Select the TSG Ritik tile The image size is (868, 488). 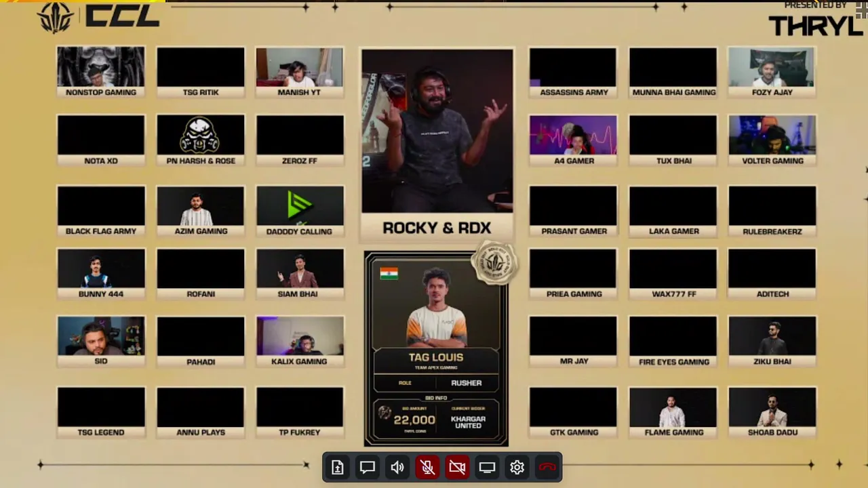[x=201, y=72]
